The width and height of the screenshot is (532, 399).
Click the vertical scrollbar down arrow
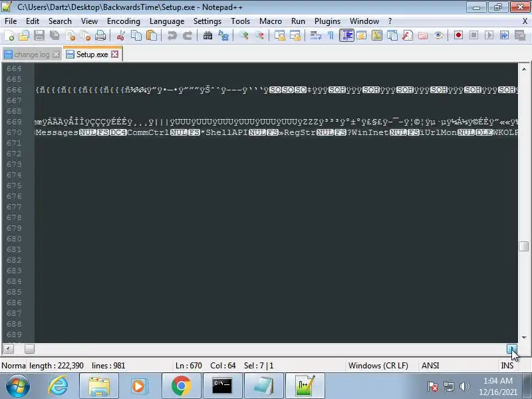point(524,338)
